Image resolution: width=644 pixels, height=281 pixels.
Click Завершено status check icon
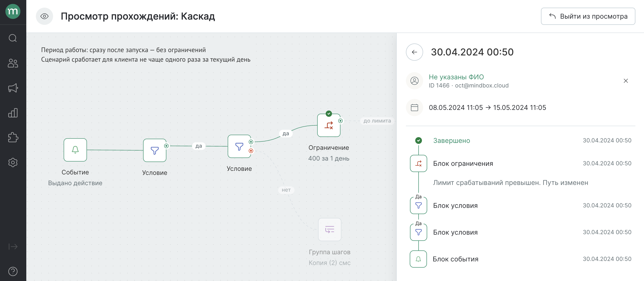[418, 140]
